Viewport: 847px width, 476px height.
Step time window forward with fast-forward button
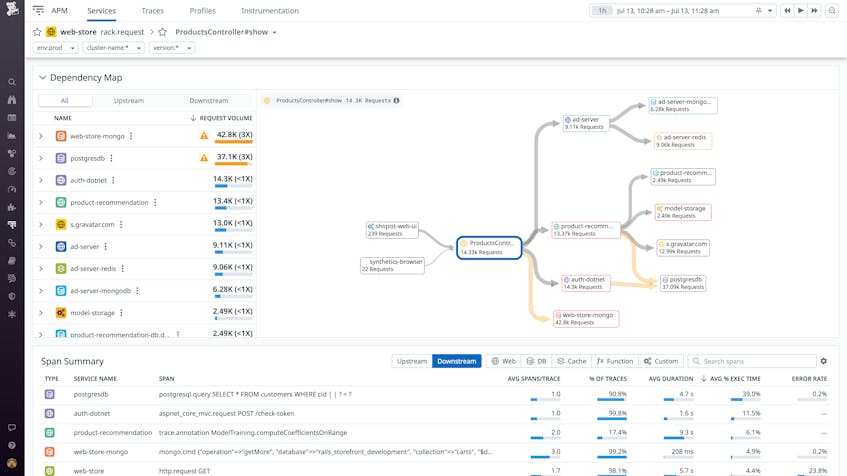coord(814,10)
